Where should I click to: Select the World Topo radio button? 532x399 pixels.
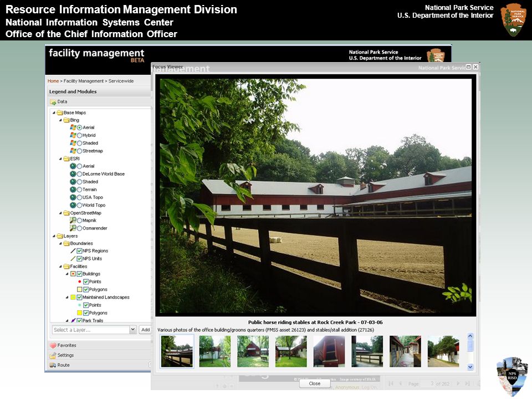79,205
